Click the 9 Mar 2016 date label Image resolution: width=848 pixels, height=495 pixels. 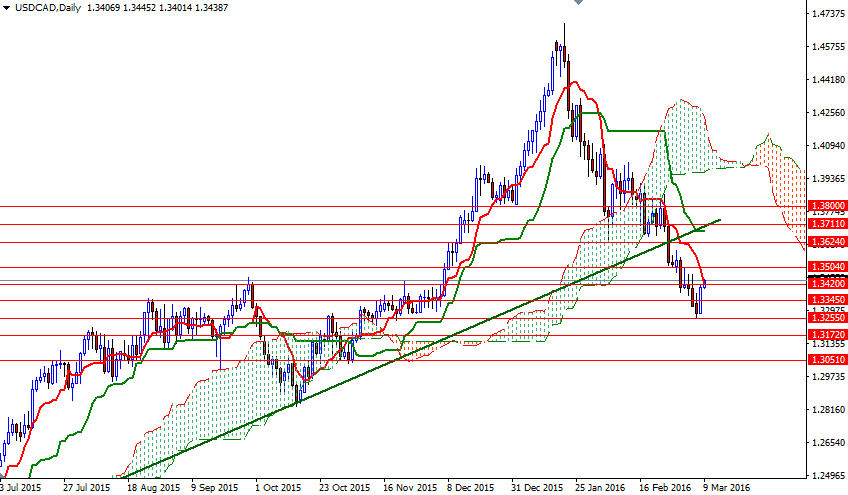(x=722, y=487)
